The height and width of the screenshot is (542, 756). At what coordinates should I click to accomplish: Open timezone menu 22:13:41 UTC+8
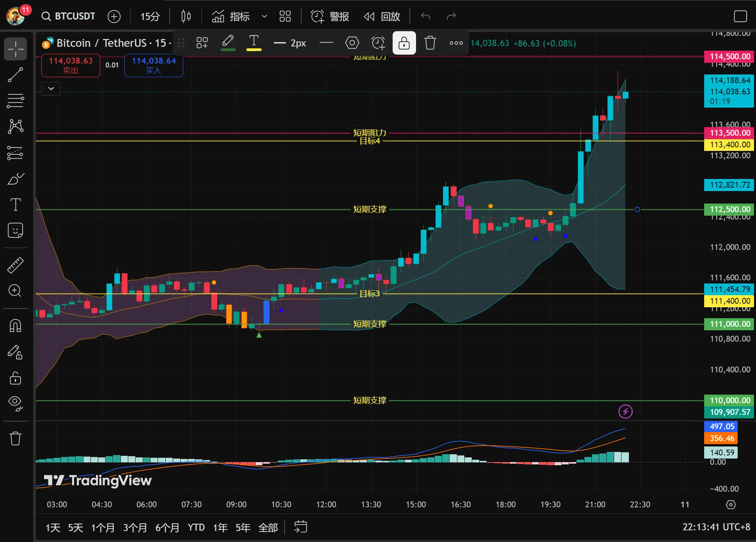click(716, 527)
